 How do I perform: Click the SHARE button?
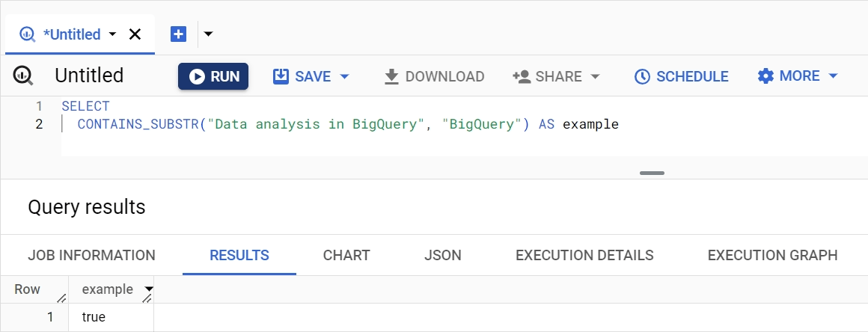click(x=548, y=76)
